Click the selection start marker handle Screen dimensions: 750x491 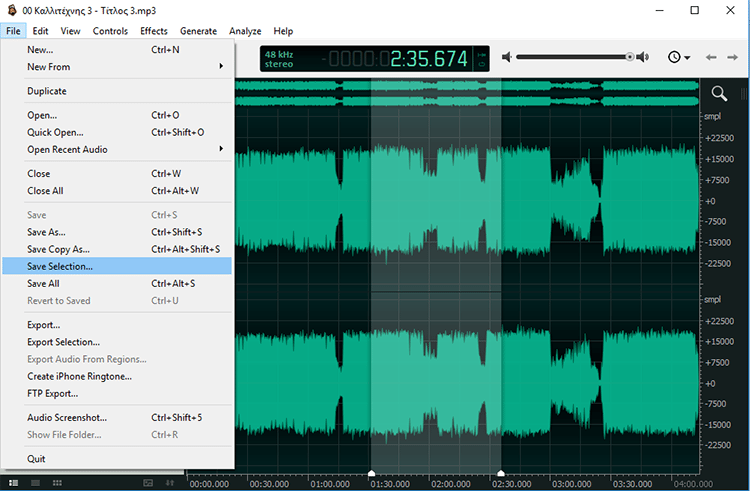[371, 473]
